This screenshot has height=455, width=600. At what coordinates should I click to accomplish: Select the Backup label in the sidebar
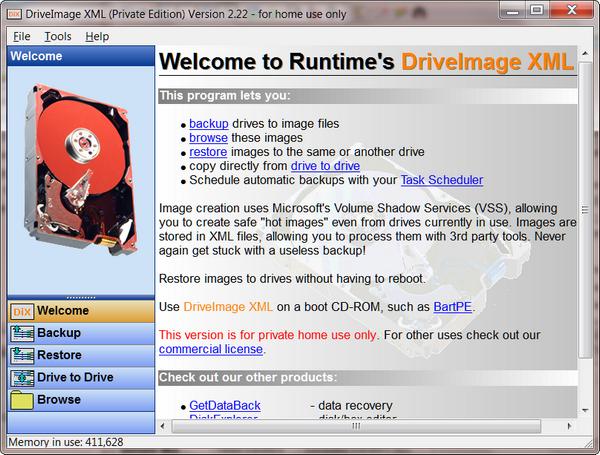coord(59,333)
